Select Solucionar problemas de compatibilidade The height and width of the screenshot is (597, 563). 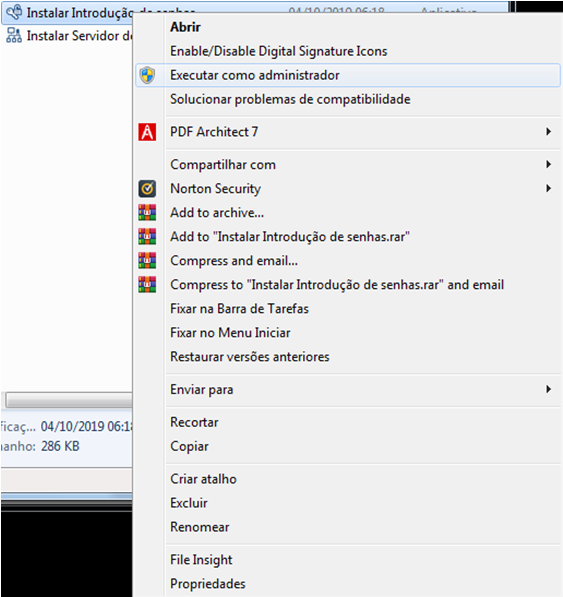point(290,99)
